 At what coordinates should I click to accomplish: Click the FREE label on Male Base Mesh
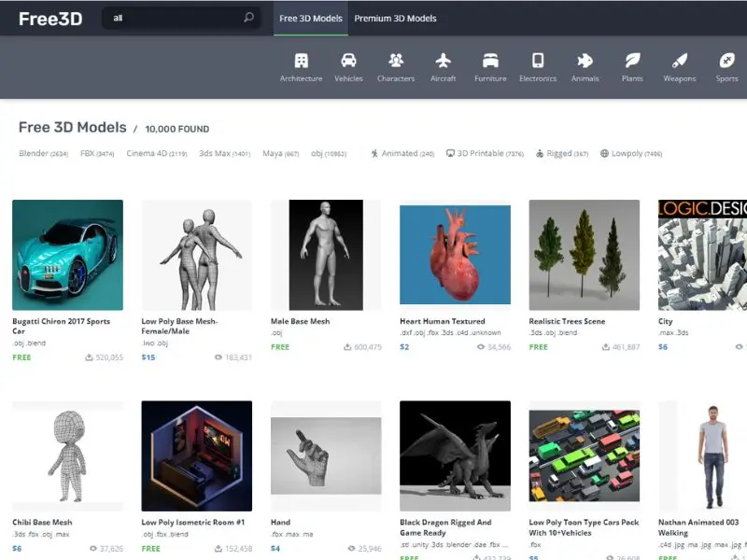tap(279, 347)
